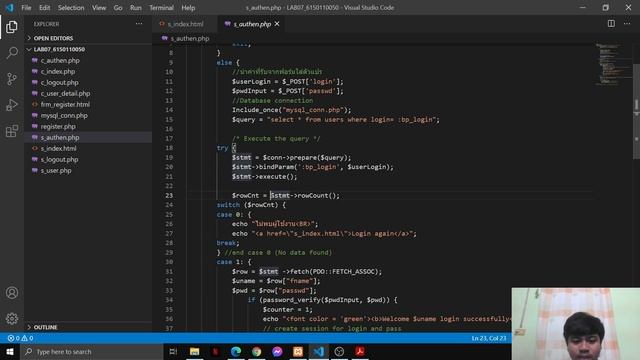Open the Accounts menu icon
The width and height of the screenshot is (640, 360).
click(x=12, y=293)
